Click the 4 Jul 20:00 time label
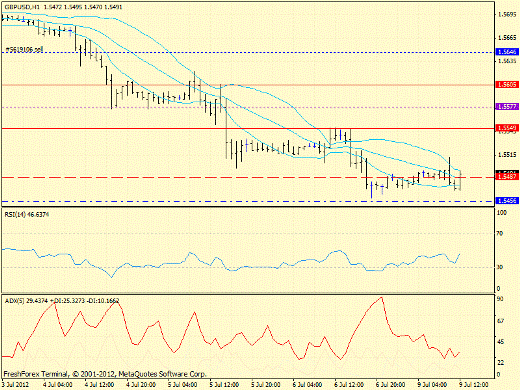Screen dimensions: 520x390 141,384
